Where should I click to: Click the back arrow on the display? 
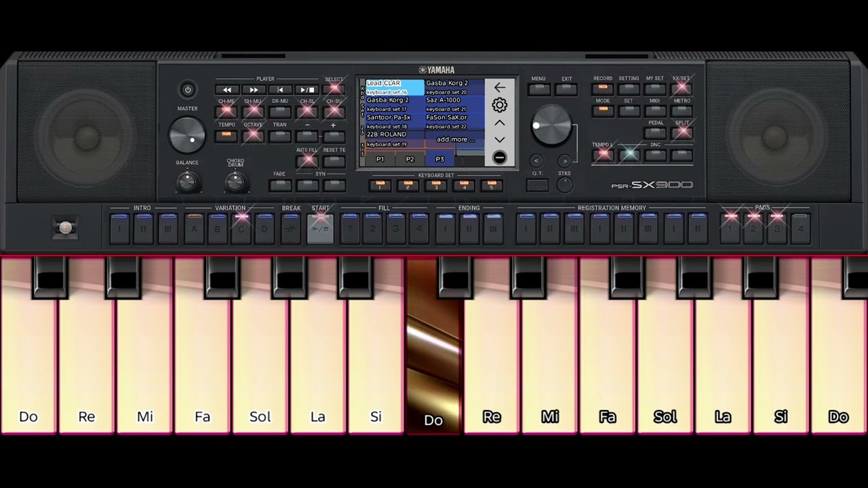pyautogui.click(x=500, y=87)
